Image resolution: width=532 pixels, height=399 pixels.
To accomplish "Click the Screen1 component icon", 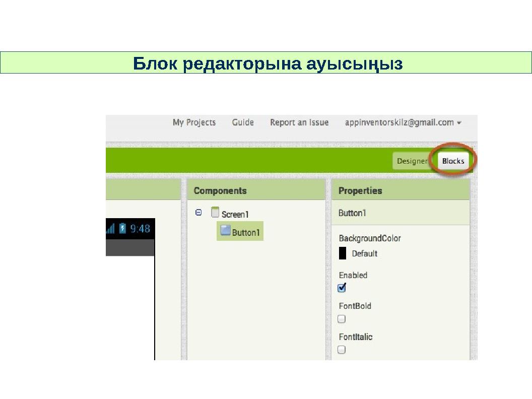I will coord(215,213).
